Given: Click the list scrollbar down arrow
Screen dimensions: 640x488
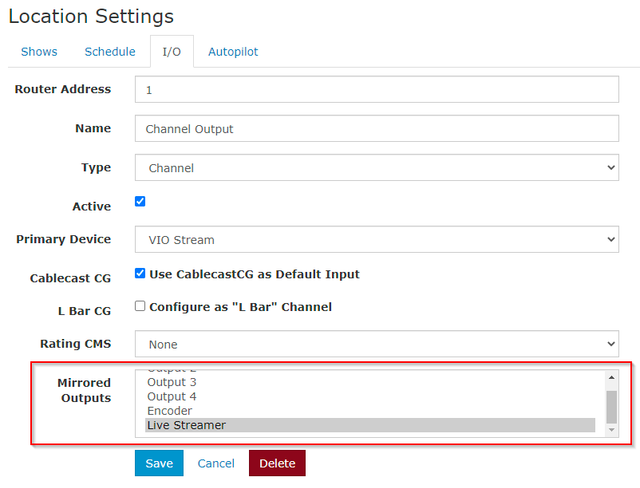Looking at the screenshot, I should point(611,430).
